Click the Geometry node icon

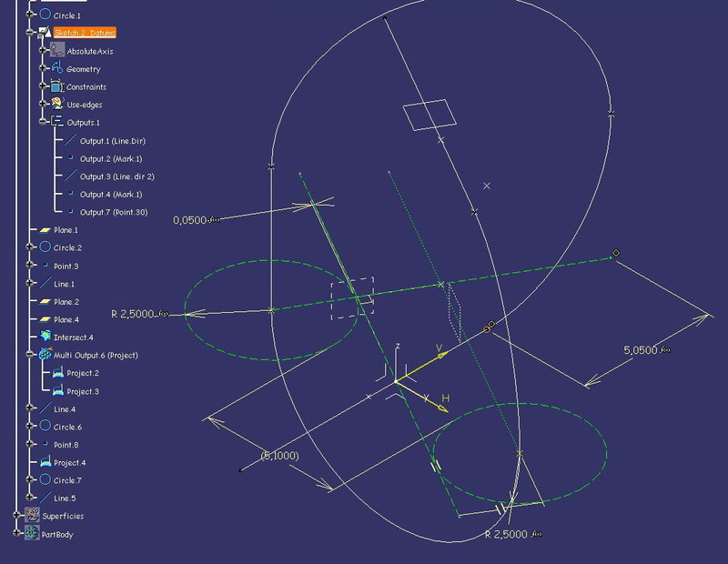pyautogui.click(x=57, y=69)
